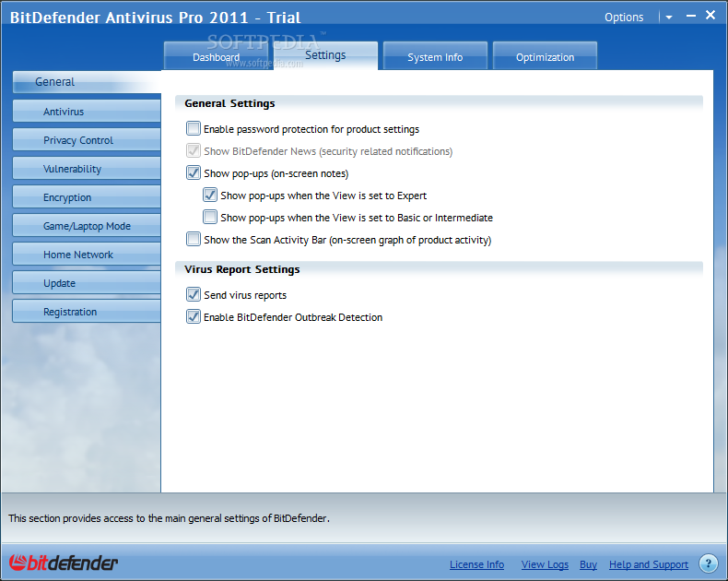This screenshot has width=728, height=581.
Task: Open the Options dropdown arrow
Action: (x=669, y=18)
